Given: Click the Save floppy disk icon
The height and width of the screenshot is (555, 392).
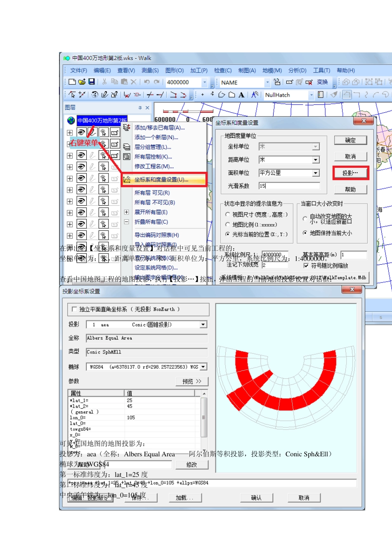Looking at the screenshot, I should (92, 82).
